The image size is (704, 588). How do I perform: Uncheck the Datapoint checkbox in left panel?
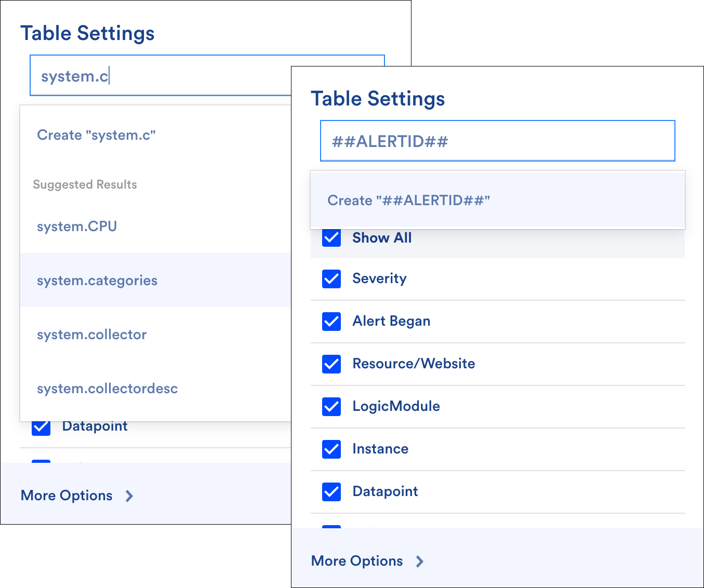41,426
